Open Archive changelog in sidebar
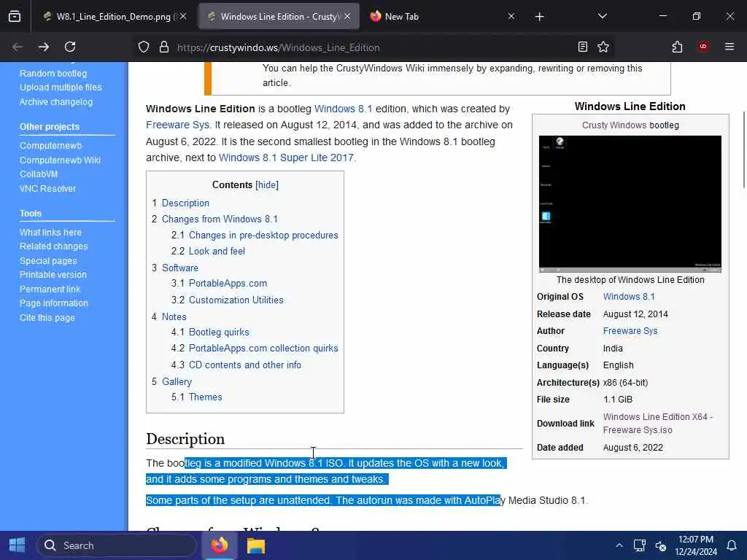 tap(56, 102)
